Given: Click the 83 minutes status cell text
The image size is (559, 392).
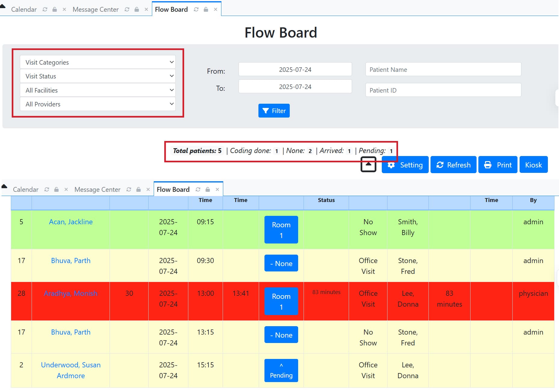Looking at the screenshot, I should tap(326, 292).
